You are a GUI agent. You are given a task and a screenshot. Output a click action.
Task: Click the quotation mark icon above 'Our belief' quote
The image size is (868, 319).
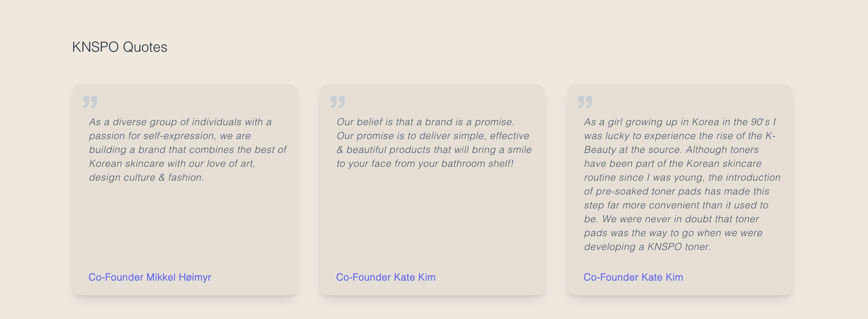(x=337, y=102)
